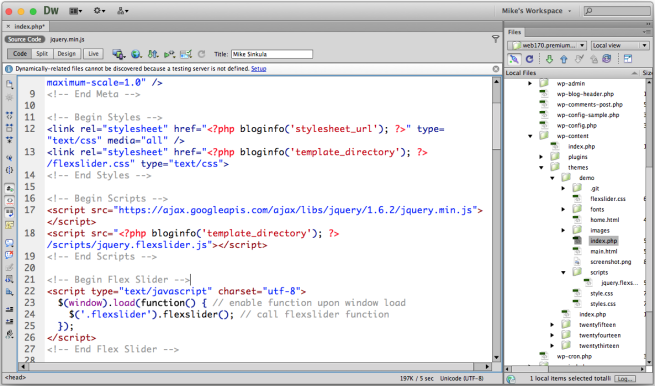Select the Source Code button
Image resolution: width=655 pixels, height=386 pixels.
[25, 39]
